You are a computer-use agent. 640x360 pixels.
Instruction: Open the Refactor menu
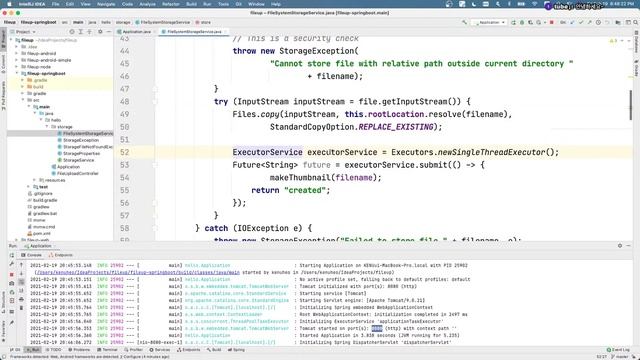click(171, 4)
